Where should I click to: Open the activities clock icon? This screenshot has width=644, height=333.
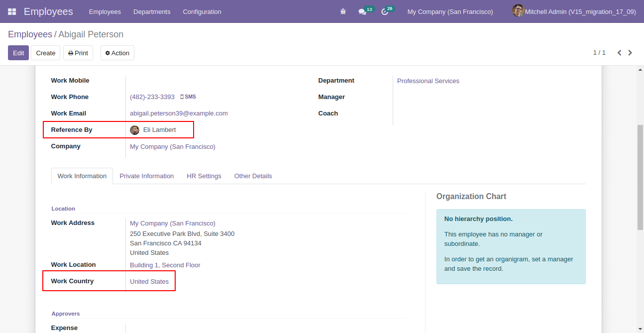coord(384,11)
